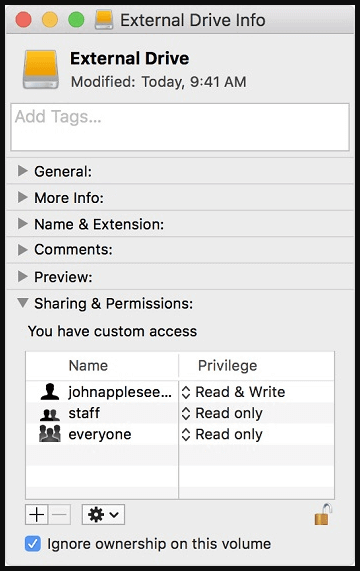Change the johnappleseed Read & Write privilege

click(x=233, y=392)
